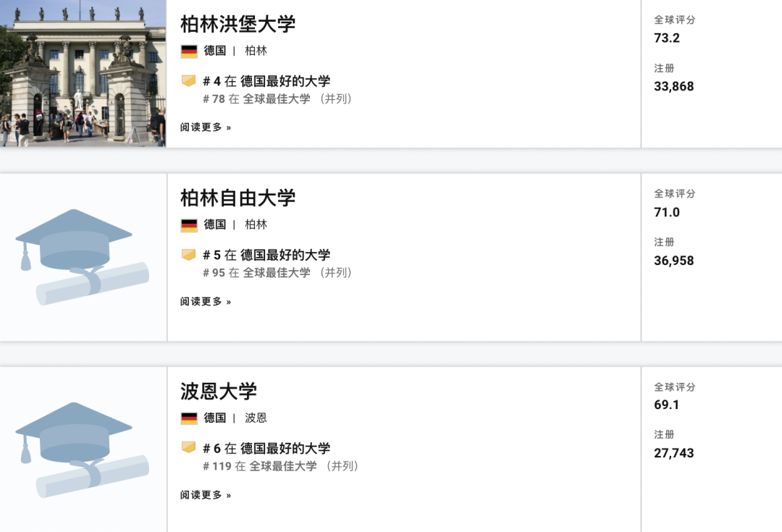Click the German flag beside 柏林洪堡大学

[x=189, y=51]
